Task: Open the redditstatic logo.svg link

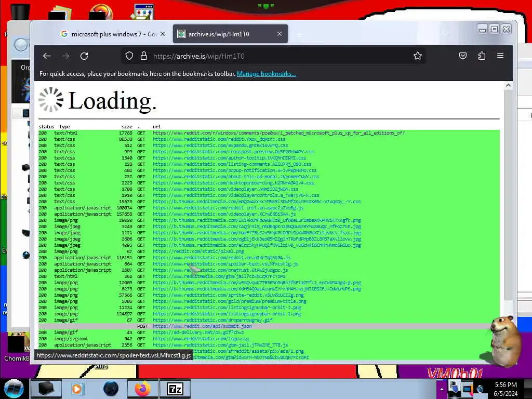Action: pyautogui.click(x=201, y=339)
